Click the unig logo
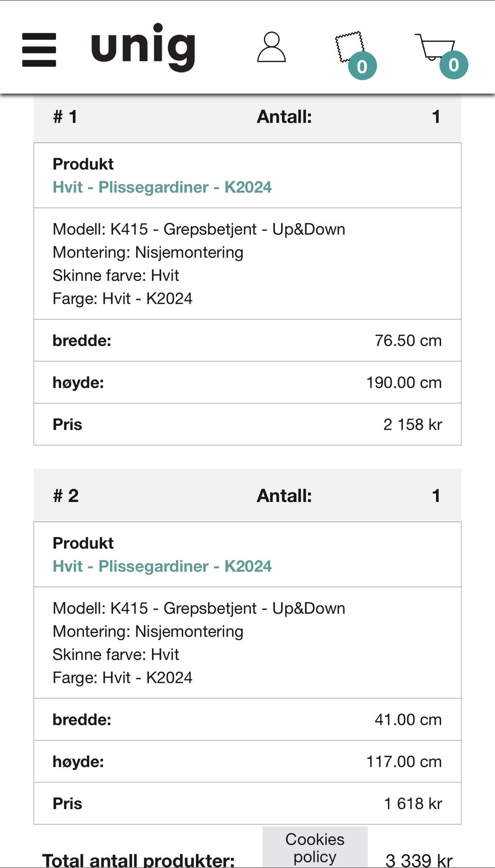 [x=143, y=47]
